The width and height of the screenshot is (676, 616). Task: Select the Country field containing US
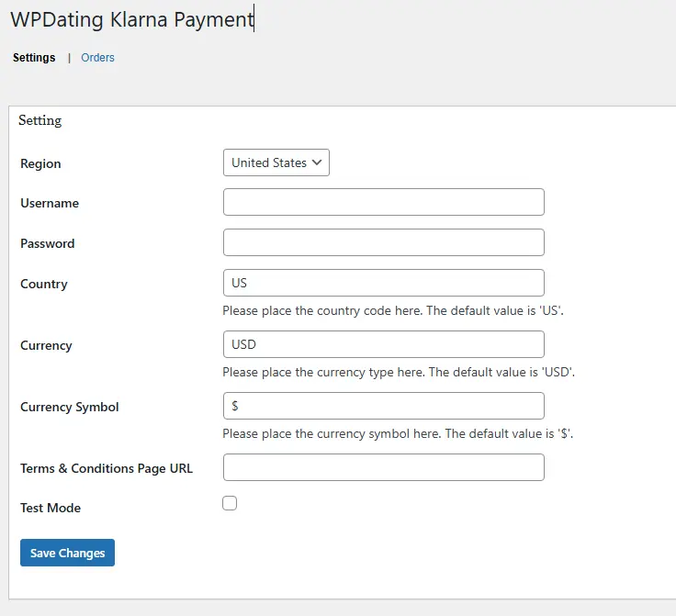(383, 283)
